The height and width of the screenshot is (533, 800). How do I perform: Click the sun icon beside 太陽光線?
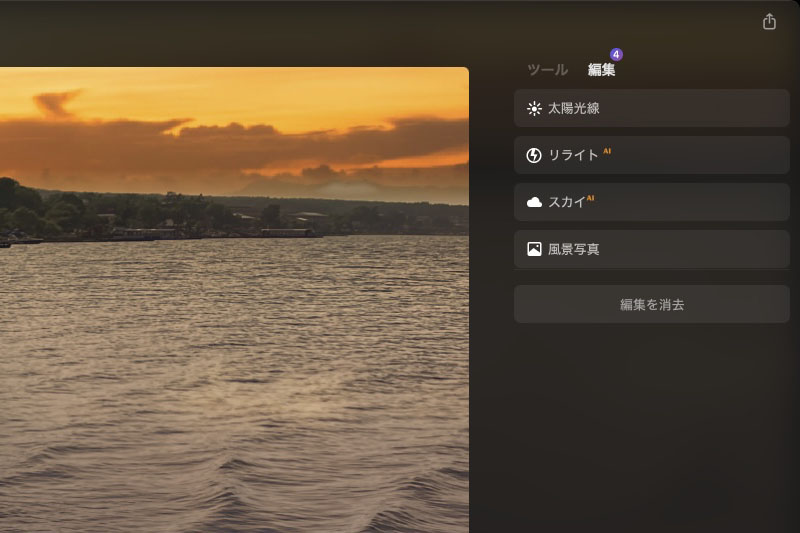tap(534, 109)
